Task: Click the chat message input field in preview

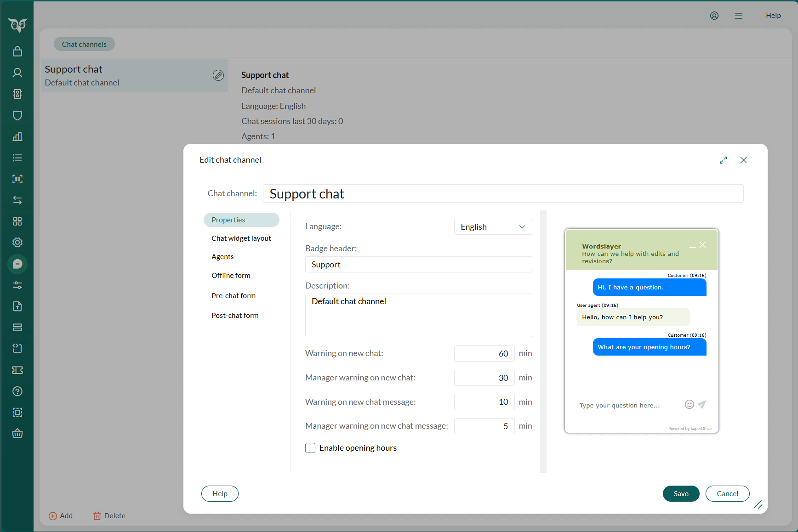Action: 620,405
